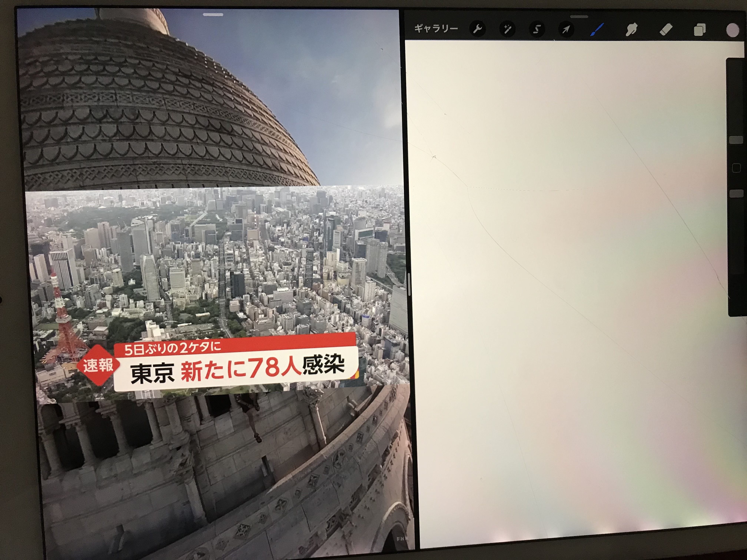Tap the Procreate window's top grabber handle
Image resolution: width=747 pixels, height=560 pixels.
pyautogui.click(x=579, y=16)
